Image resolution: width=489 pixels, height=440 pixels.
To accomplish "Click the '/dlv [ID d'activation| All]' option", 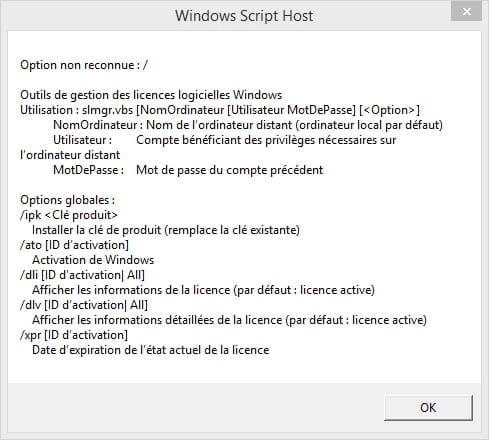I will coord(84,305).
